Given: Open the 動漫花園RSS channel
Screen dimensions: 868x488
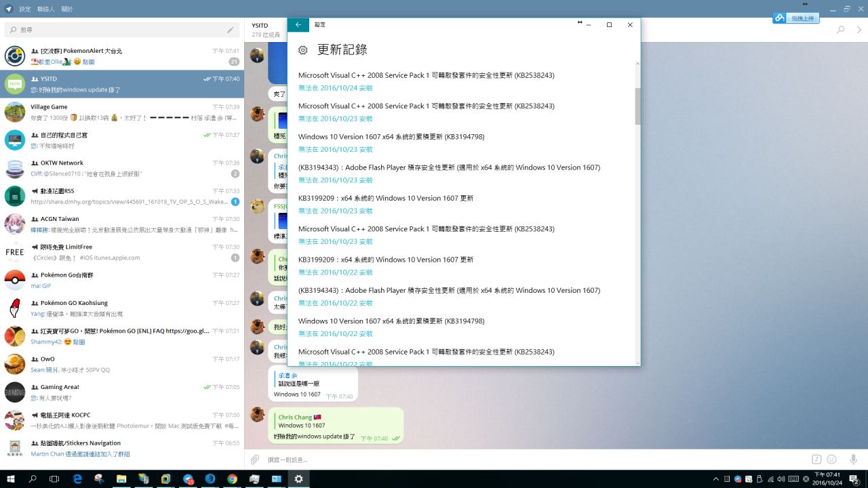Looking at the screenshot, I should [x=122, y=196].
